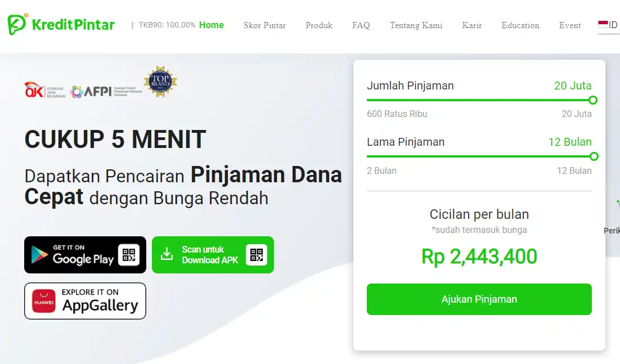Open the Home menu item
The image size is (620, 364).
click(x=212, y=25)
